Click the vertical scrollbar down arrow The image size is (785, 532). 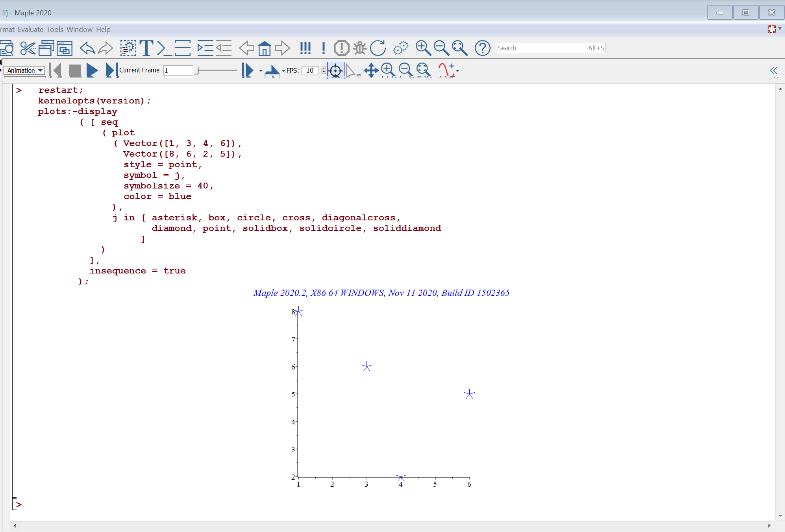(x=780, y=515)
